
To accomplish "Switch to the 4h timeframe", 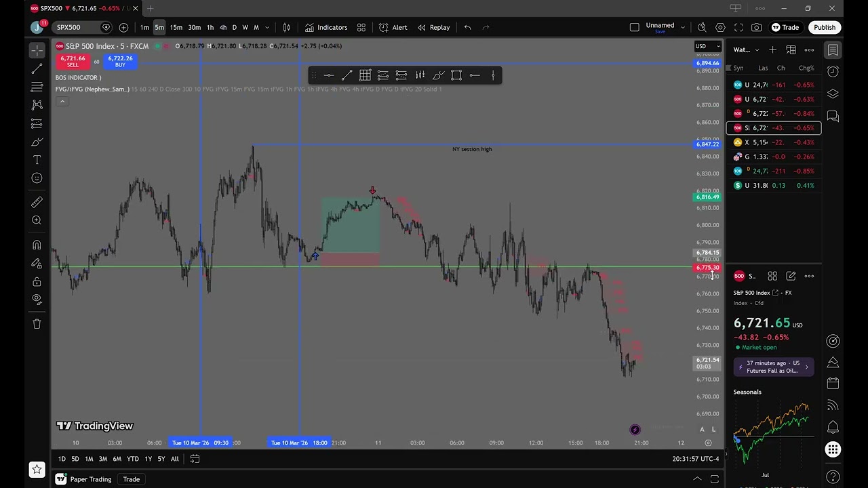I will pos(223,28).
